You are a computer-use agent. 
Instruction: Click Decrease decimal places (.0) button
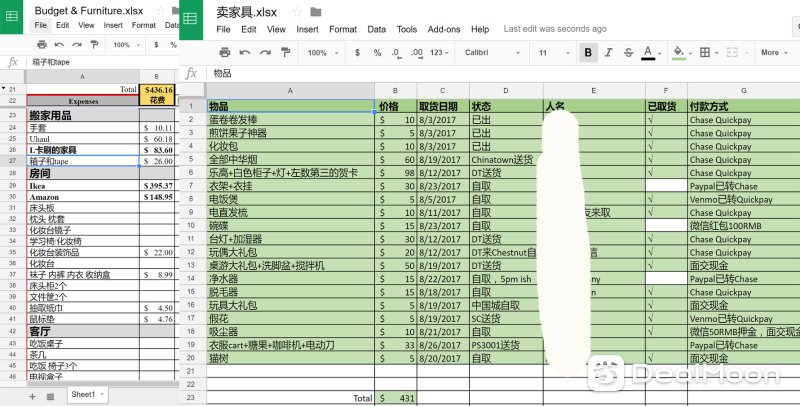pyautogui.click(x=396, y=53)
